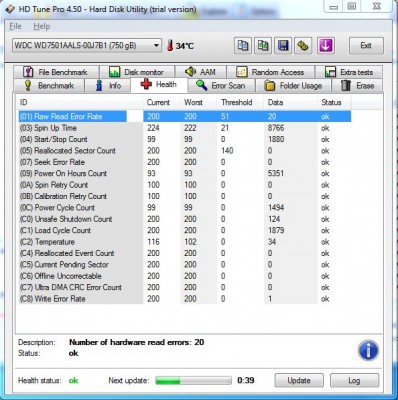Select the Load Cycle Count row
This screenshot has height=400, width=398.
click(x=185, y=230)
